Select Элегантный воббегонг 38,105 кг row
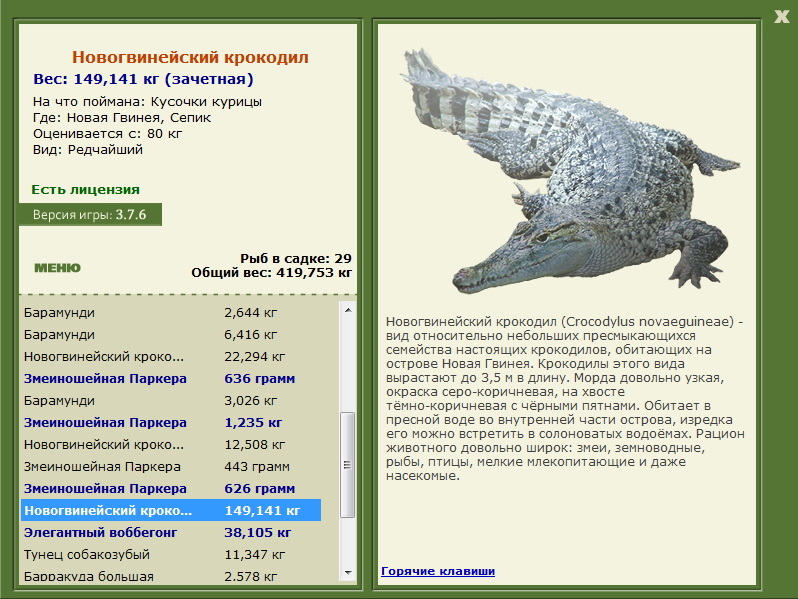This screenshot has width=798, height=599. (x=170, y=532)
